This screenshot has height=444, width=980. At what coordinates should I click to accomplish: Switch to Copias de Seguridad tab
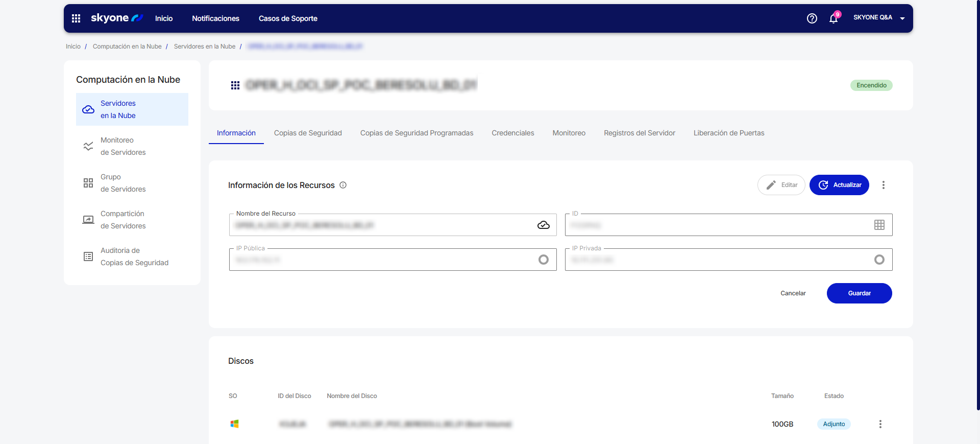tap(308, 133)
